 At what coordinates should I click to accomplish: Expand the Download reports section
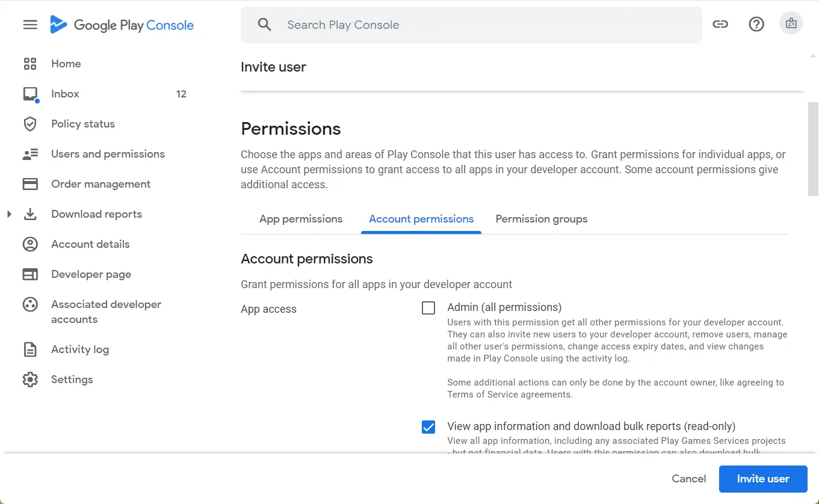(x=9, y=214)
